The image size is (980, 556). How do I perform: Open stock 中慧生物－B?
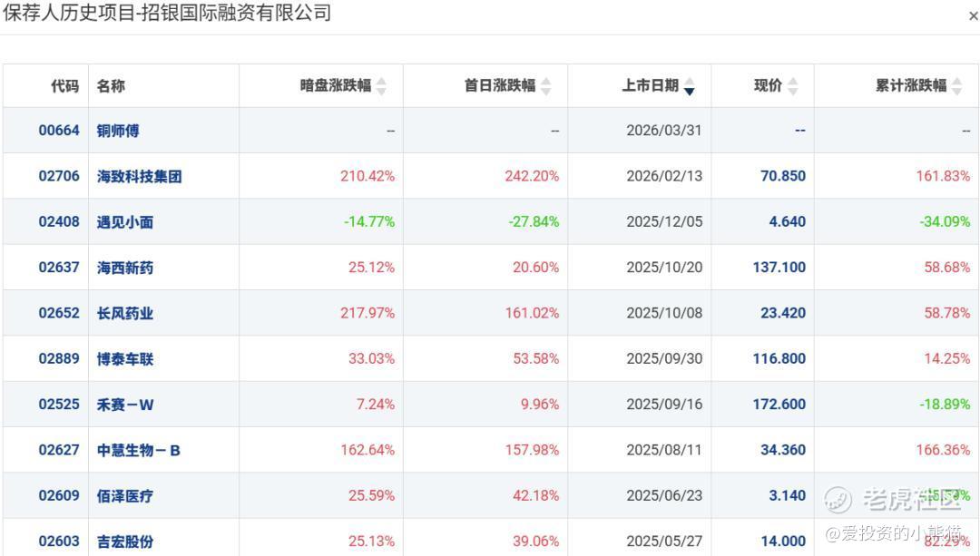[138, 450]
